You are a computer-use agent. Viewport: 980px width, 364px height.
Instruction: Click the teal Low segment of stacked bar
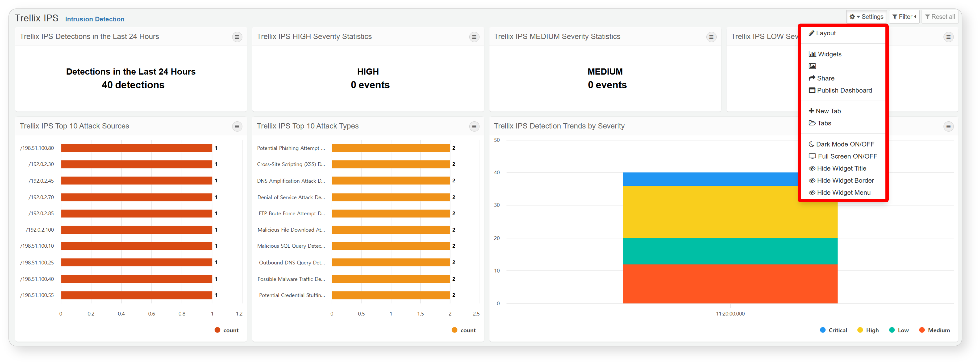[x=730, y=251]
